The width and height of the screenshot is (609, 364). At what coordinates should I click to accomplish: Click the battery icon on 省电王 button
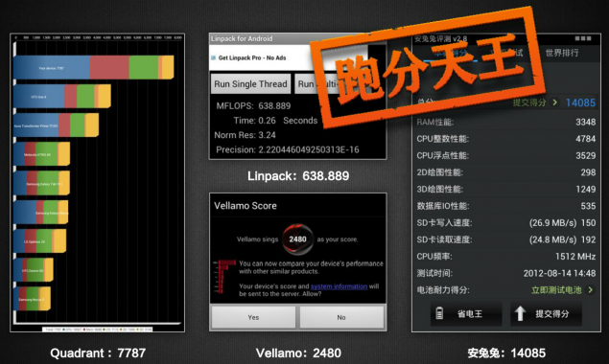point(439,313)
